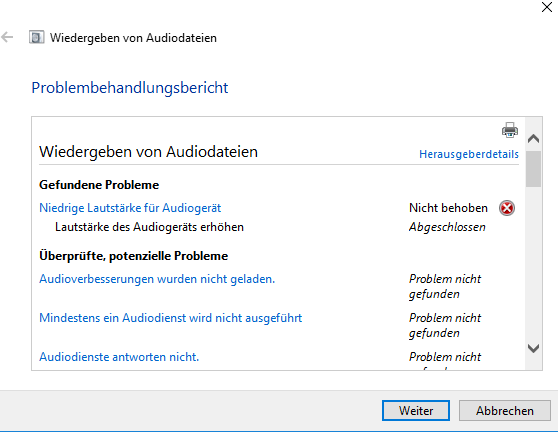558x432 pixels.
Task: Click the printer icon to print report
Action: (x=510, y=130)
